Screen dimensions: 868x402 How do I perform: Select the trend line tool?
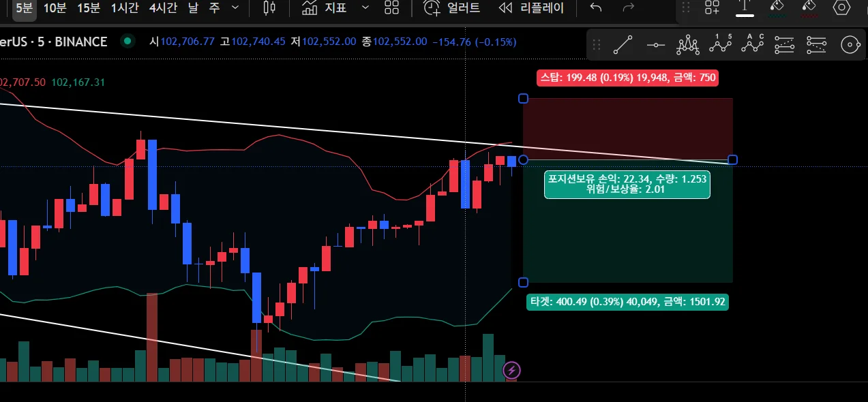click(623, 45)
